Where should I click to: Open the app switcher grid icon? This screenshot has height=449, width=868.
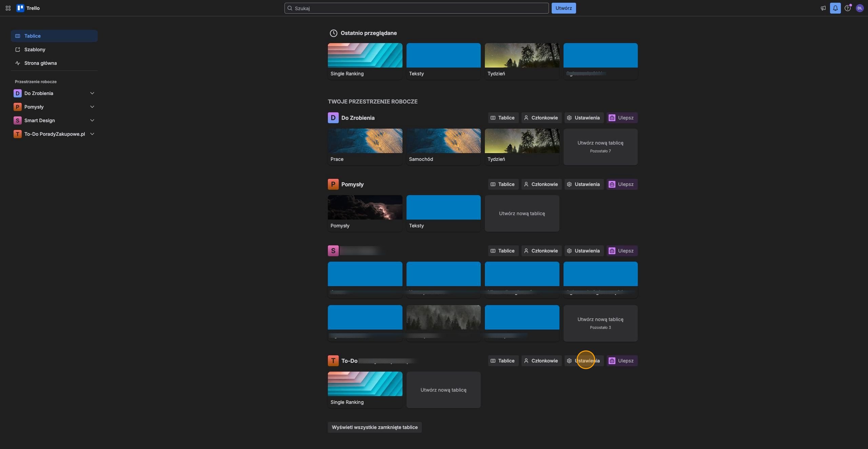(x=8, y=8)
